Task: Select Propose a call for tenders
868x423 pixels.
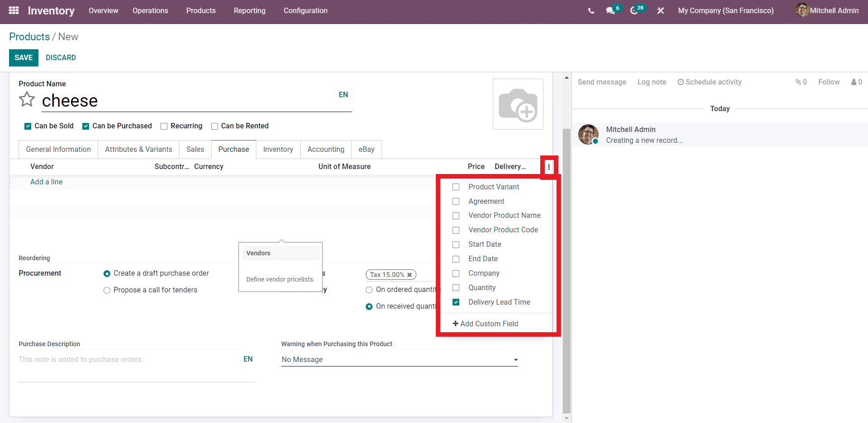Action: point(107,290)
